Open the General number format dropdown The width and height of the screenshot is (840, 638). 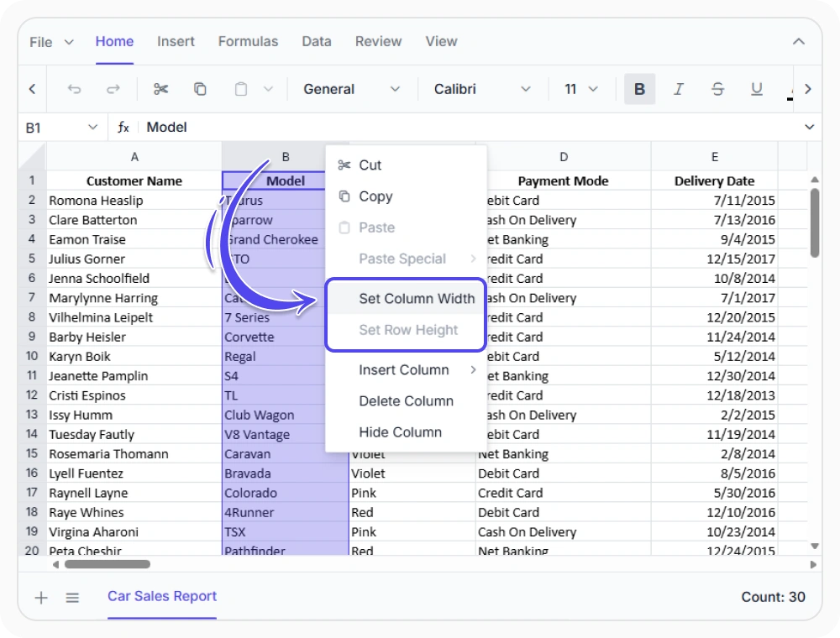[x=351, y=89]
